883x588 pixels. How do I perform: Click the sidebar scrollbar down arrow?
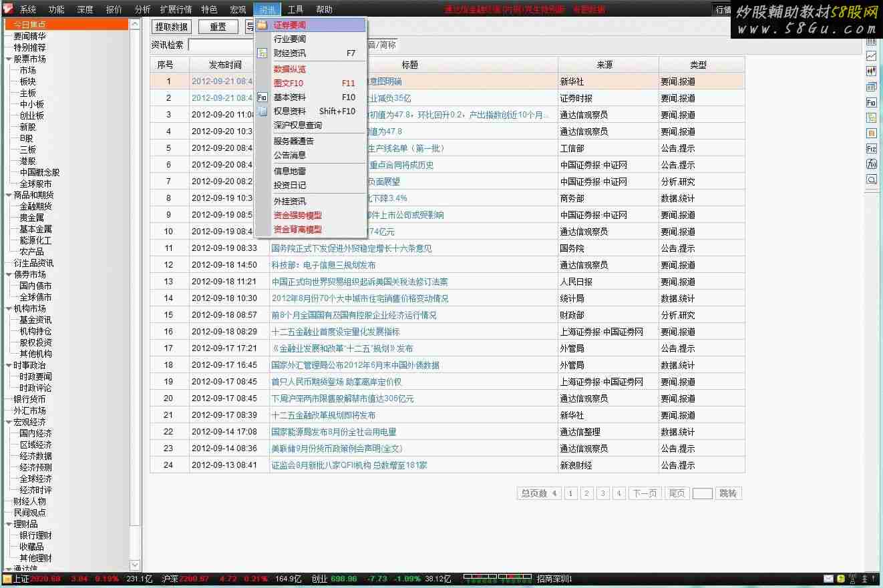[x=135, y=565]
